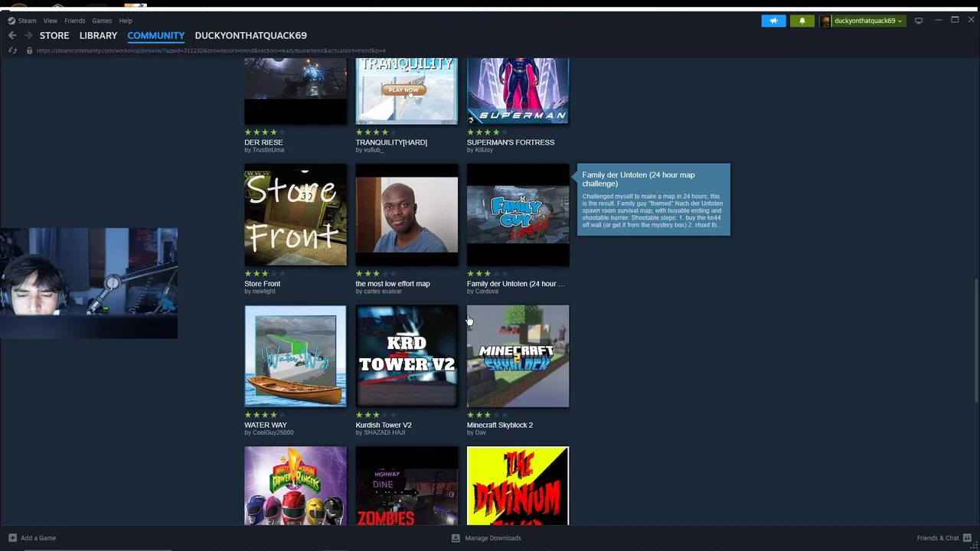Image resolution: width=980 pixels, height=551 pixels.
Task: Click the Store Front title link
Action: click(263, 284)
